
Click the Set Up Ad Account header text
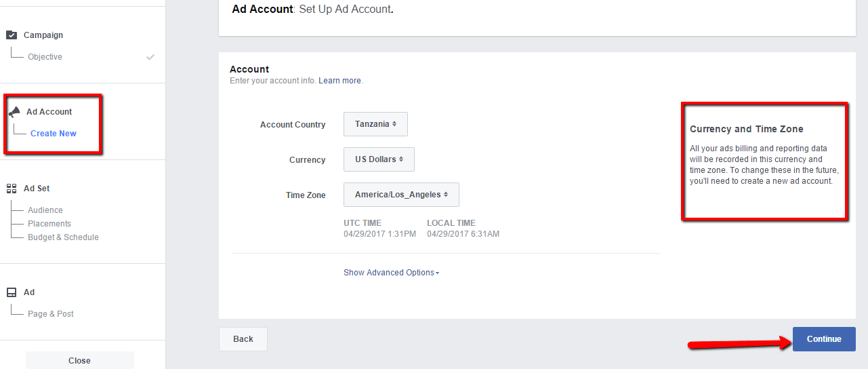tap(346, 9)
